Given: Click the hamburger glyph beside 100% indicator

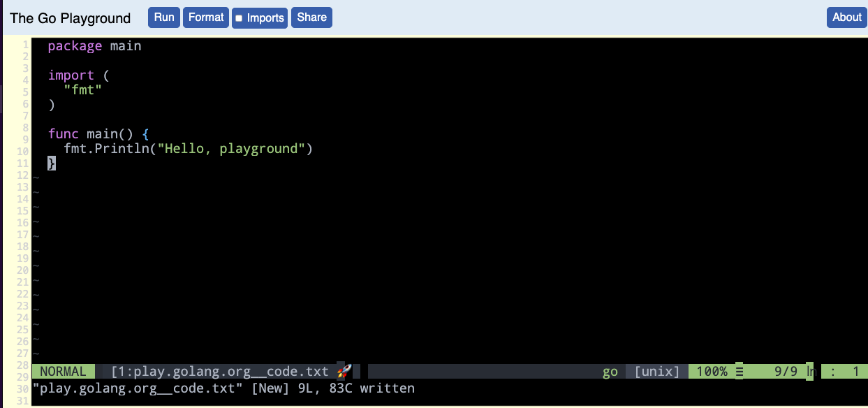Looking at the screenshot, I should (738, 371).
